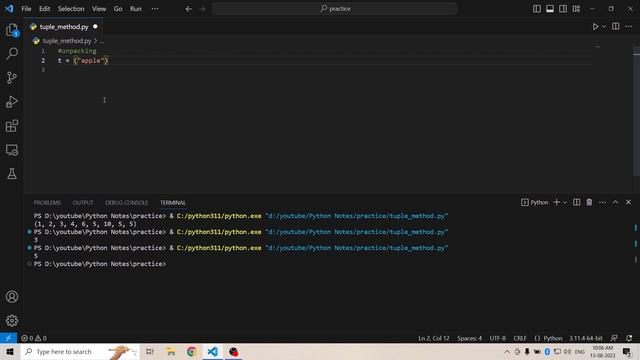640x360 pixels.
Task: Toggle the secondary side bar layout
Action: click(x=563, y=9)
